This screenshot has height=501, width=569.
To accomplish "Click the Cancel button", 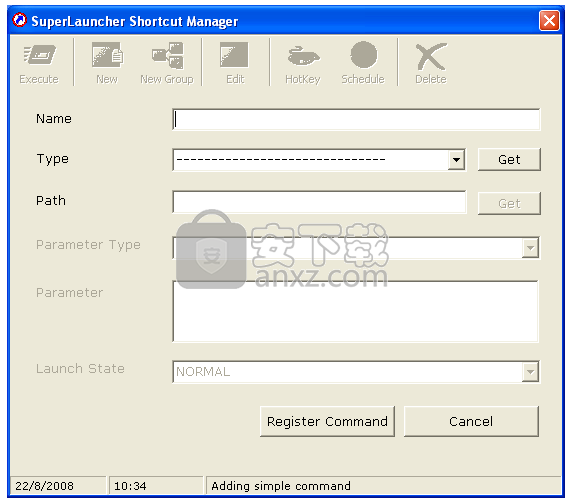I will (x=471, y=422).
